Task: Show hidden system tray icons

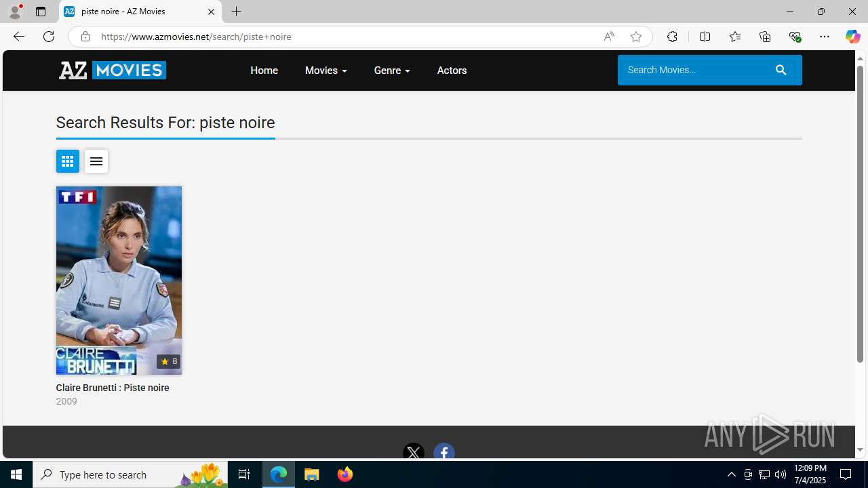Action: tap(731, 474)
